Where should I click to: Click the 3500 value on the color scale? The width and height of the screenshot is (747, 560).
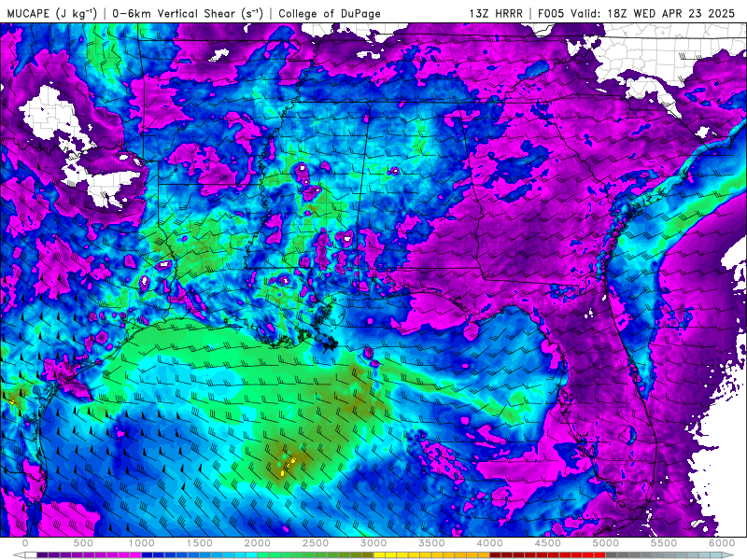pos(431,543)
